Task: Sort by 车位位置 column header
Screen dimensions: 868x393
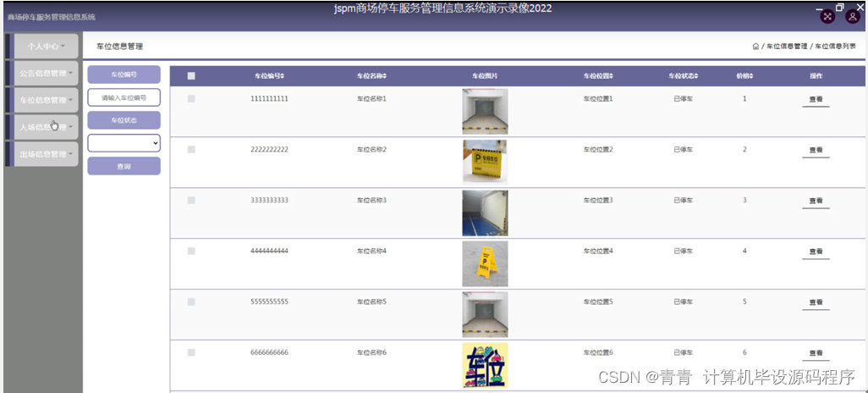Action: coord(598,76)
